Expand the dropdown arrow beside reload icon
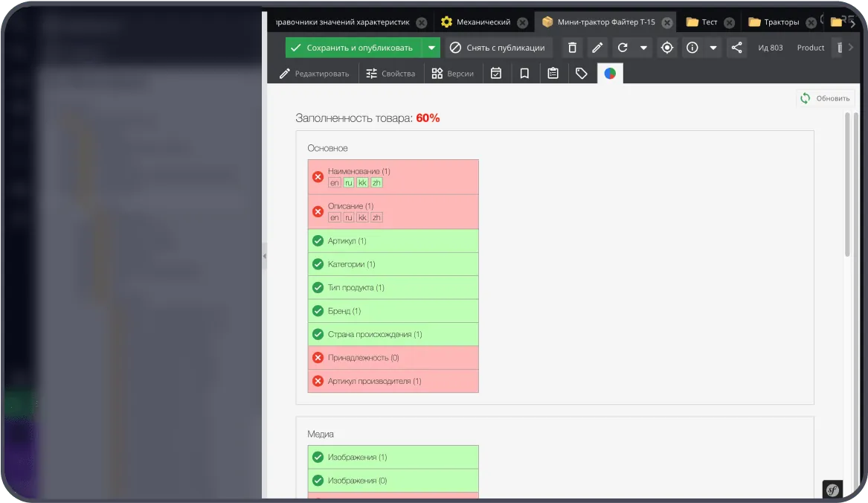Viewport: 868px width, 503px height. point(643,48)
